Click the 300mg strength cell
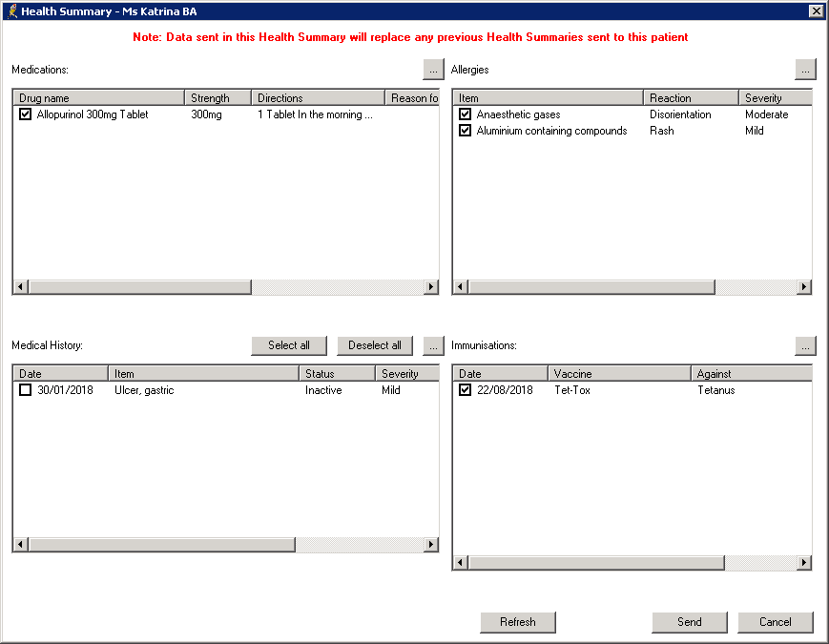The height and width of the screenshot is (644, 829). pyautogui.click(x=206, y=114)
